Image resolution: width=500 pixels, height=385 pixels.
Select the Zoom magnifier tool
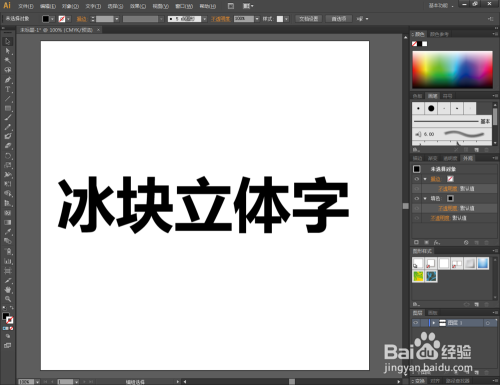pos(8,299)
